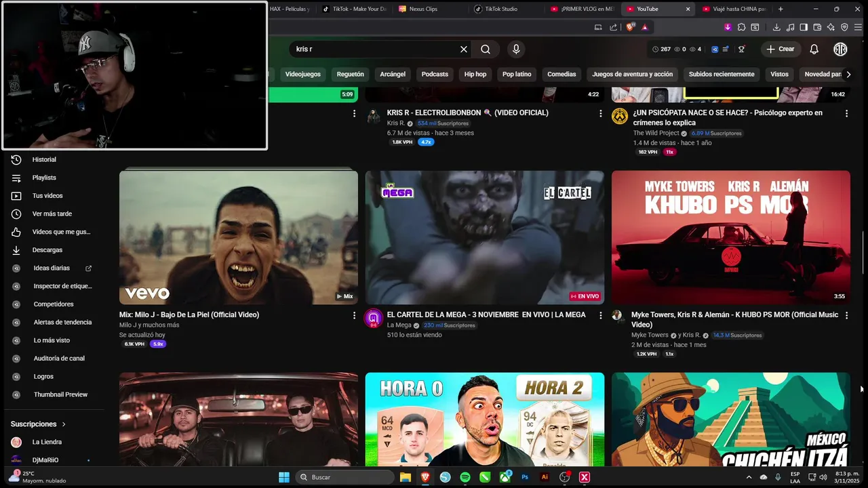Screen dimensions: 868x488
Task: Click the Crear button
Action: pos(781,49)
